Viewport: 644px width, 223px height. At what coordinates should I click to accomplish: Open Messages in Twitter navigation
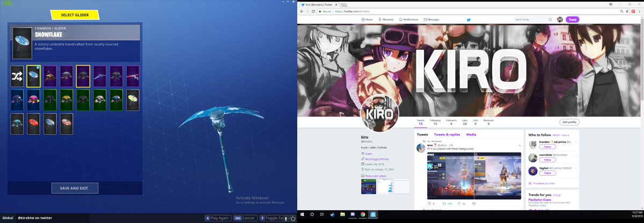coord(431,19)
